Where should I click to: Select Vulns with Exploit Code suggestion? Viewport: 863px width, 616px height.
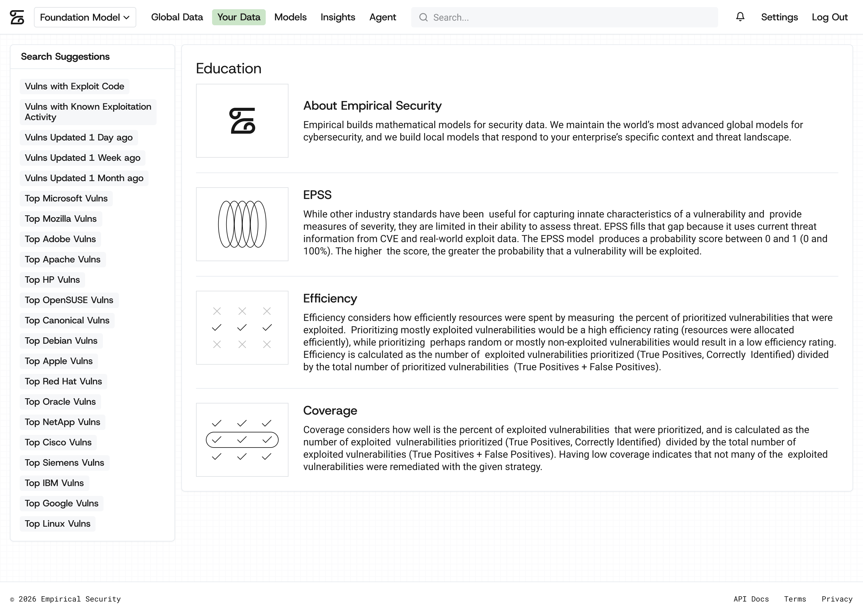74,87
